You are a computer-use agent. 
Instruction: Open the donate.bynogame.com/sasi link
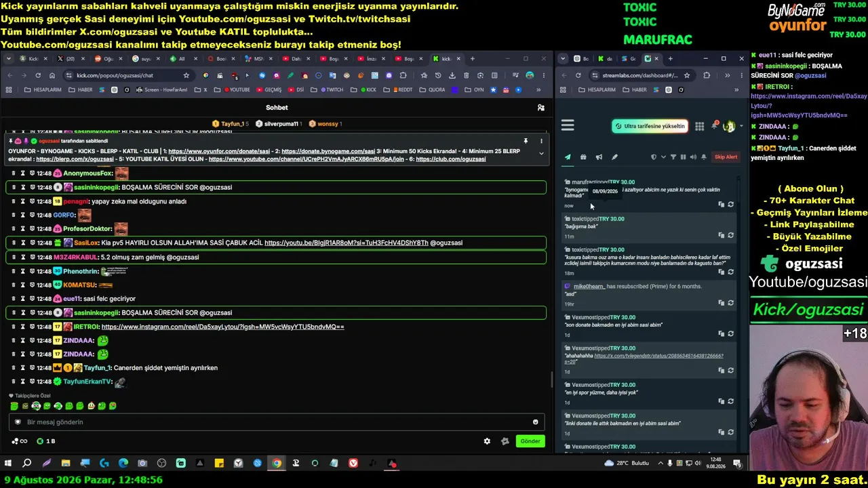point(328,151)
